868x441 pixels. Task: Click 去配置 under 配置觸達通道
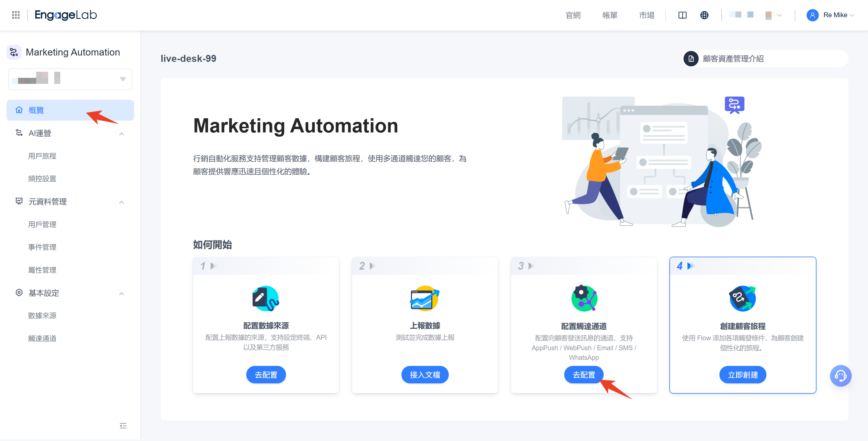point(583,375)
